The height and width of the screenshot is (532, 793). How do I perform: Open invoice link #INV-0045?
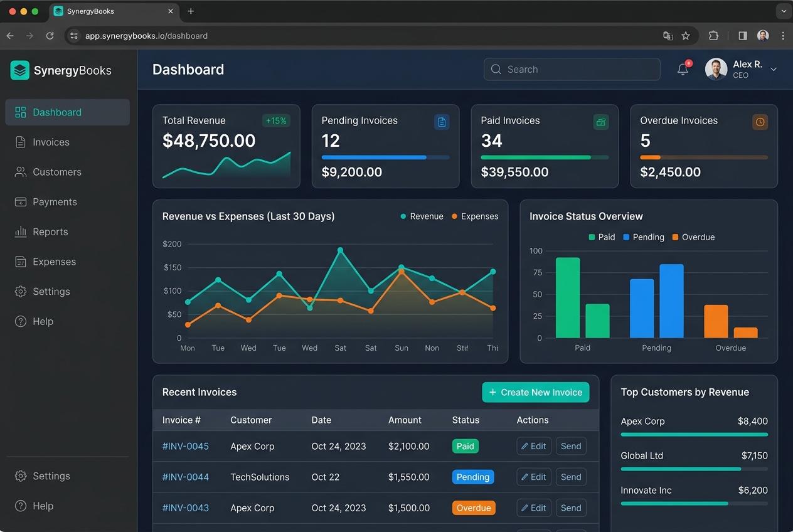(186, 446)
